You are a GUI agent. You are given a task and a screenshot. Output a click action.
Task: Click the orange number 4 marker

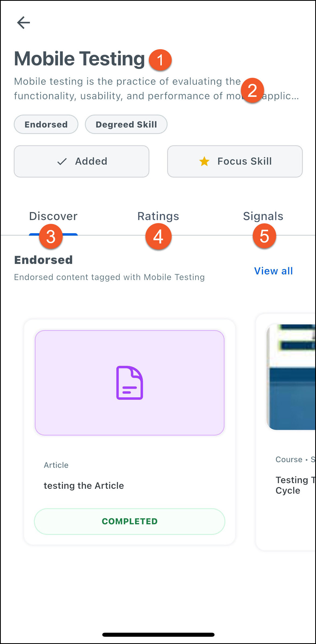(158, 237)
